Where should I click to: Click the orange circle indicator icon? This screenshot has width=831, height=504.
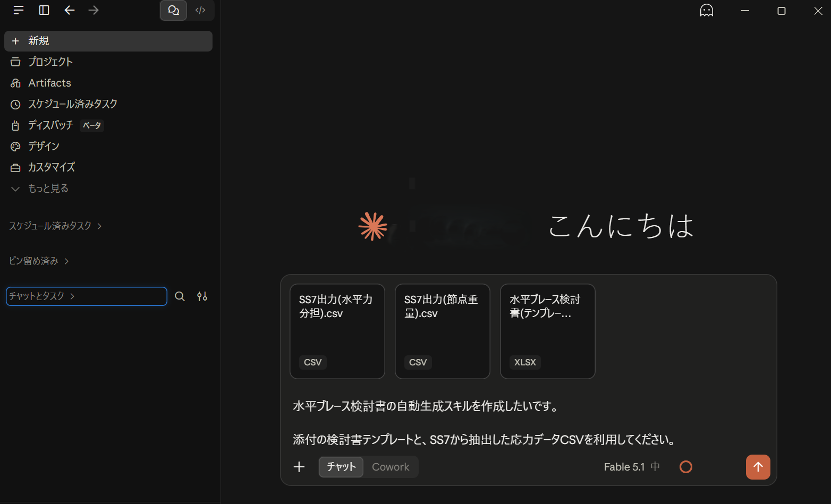(686, 467)
